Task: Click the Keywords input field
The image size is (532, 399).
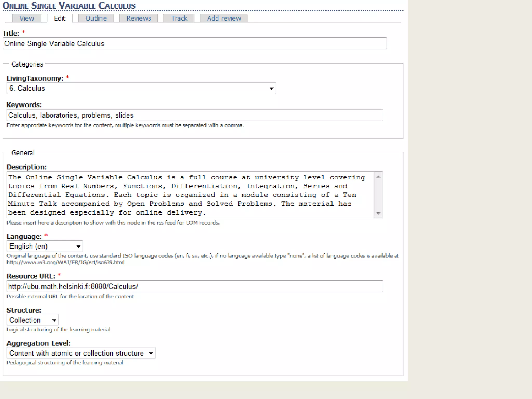Action: (x=194, y=115)
